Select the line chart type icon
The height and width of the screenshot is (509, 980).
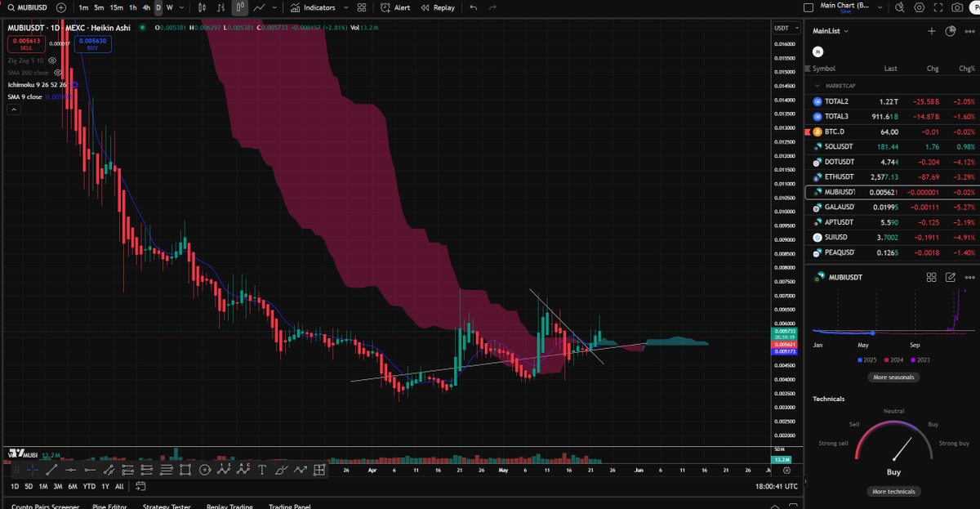tap(259, 7)
